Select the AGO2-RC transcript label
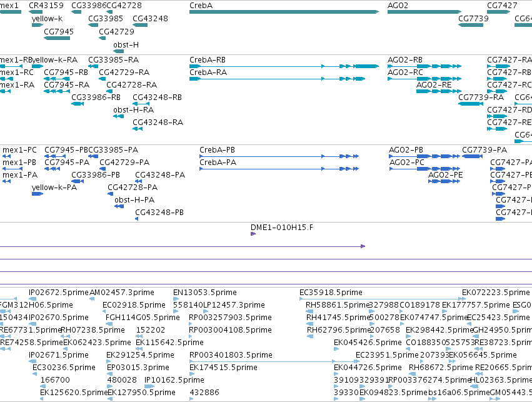The height and width of the screenshot is (402, 532). pos(405,73)
